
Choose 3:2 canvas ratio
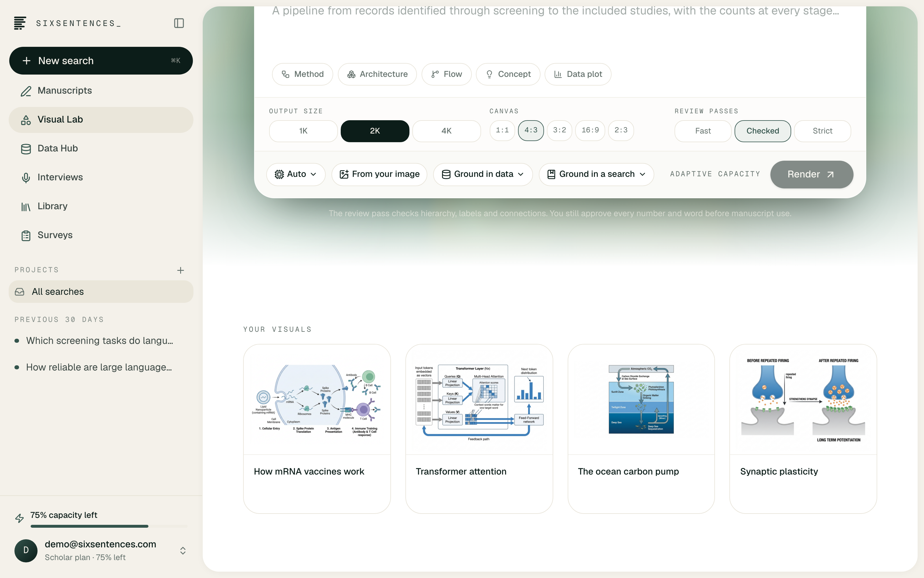559,130
